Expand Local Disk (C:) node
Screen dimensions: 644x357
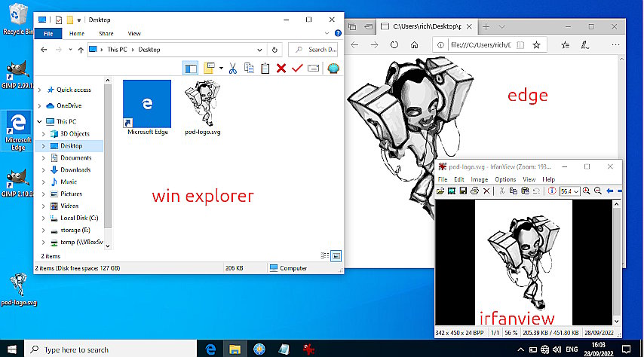coord(44,218)
